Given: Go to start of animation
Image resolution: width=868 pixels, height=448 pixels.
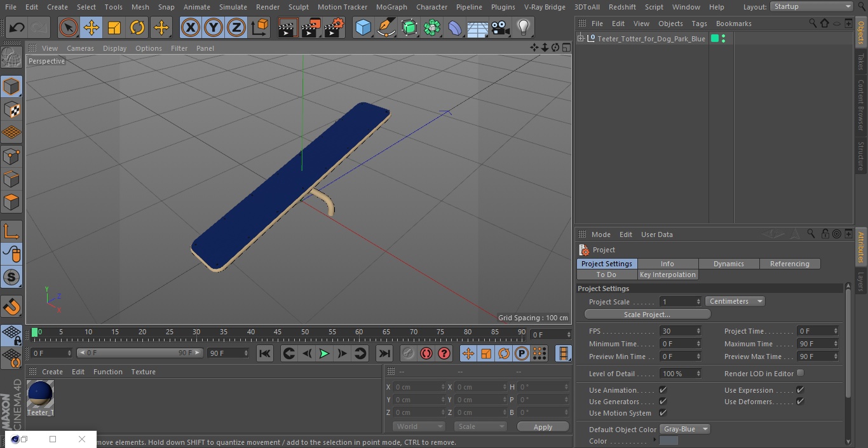Looking at the screenshot, I should point(265,353).
